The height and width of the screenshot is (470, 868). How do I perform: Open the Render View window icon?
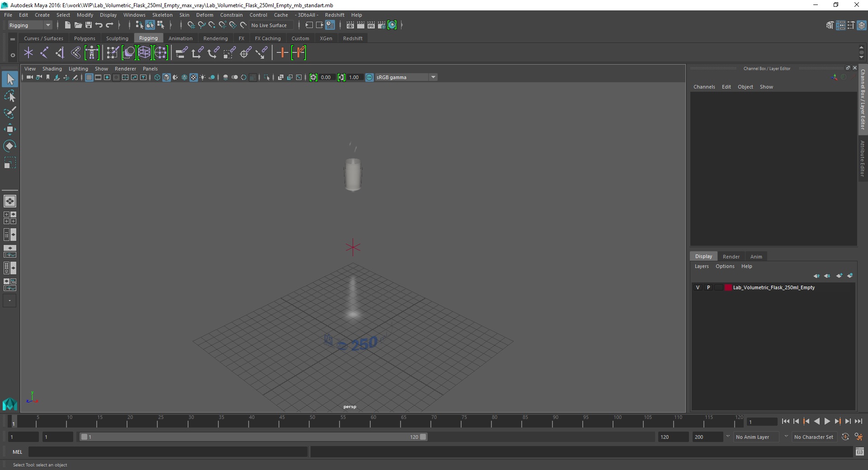[x=350, y=25]
